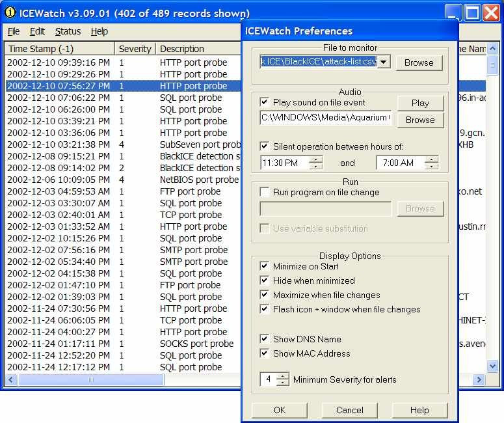Toggle Play sound on file event
Image resolution: width=504 pixels, height=423 pixels.
point(264,102)
